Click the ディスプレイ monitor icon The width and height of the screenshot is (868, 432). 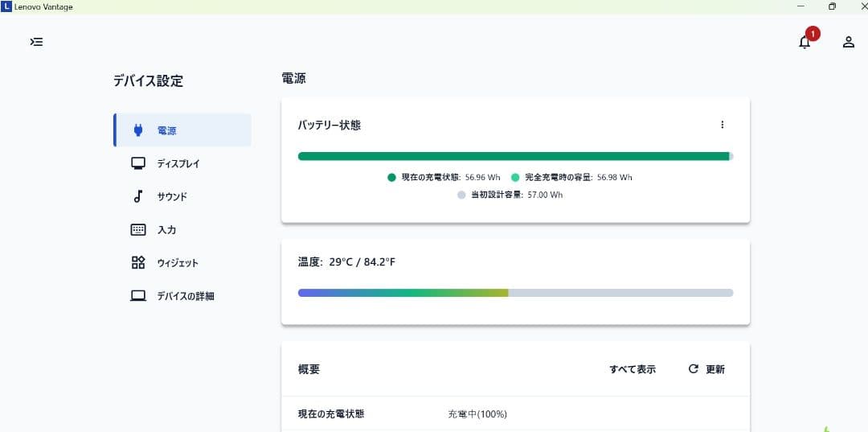[138, 163]
